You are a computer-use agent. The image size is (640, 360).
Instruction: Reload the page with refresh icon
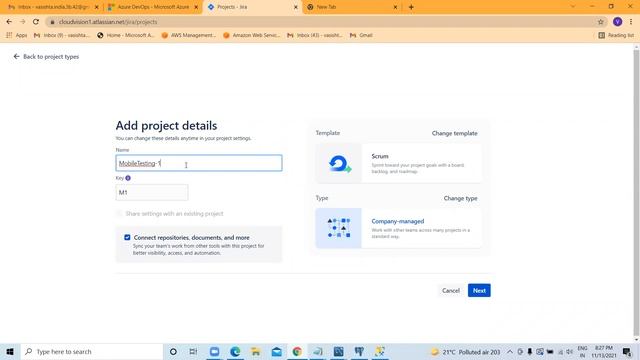[x=36, y=22]
